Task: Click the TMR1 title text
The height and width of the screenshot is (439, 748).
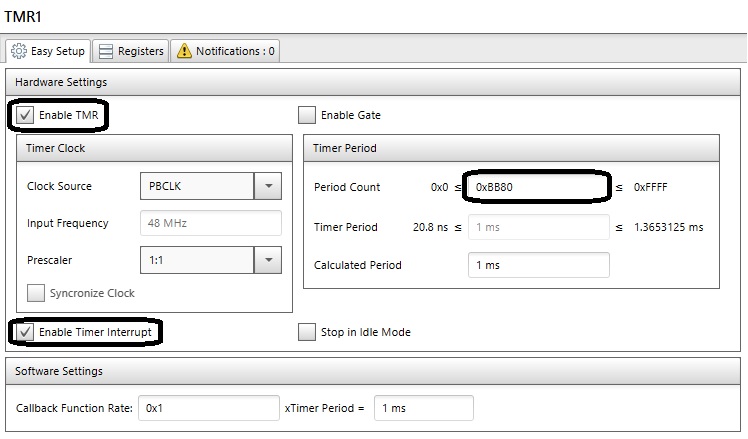Action: pos(23,17)
